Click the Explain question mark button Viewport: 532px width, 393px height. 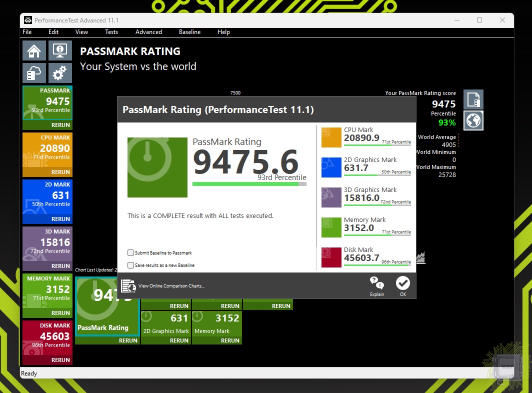click(x=377, y=286)
